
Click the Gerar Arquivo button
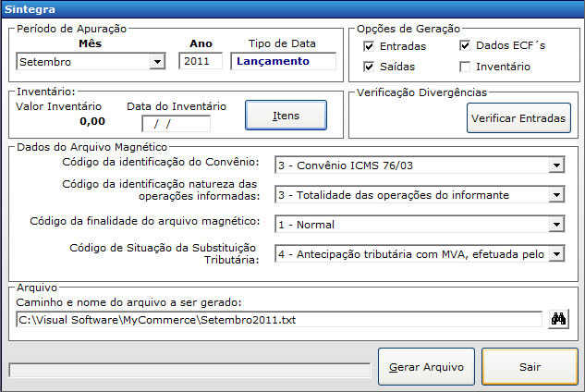click(426, 367)
